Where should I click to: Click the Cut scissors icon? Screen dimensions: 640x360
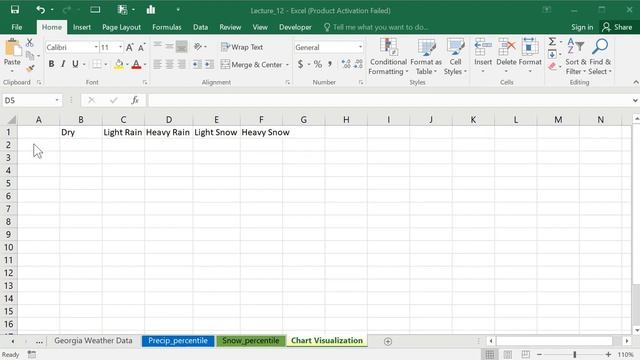pyautogui.click(x=30, y=42)
